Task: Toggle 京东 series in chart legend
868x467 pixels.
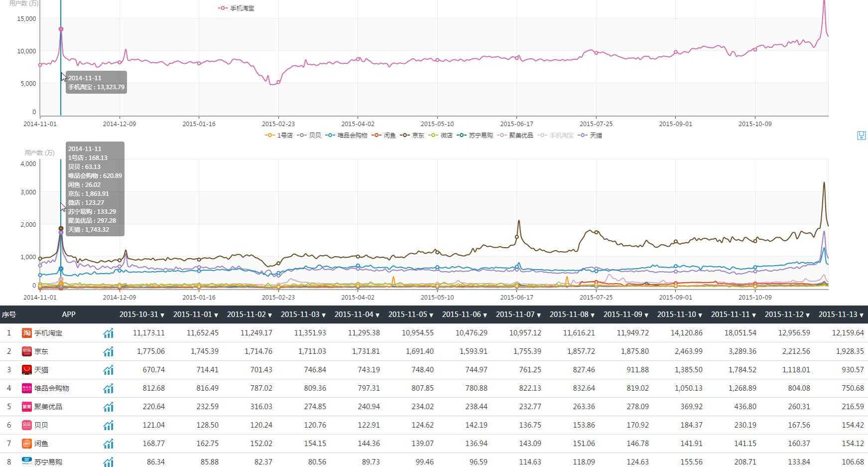Action: 412,136
